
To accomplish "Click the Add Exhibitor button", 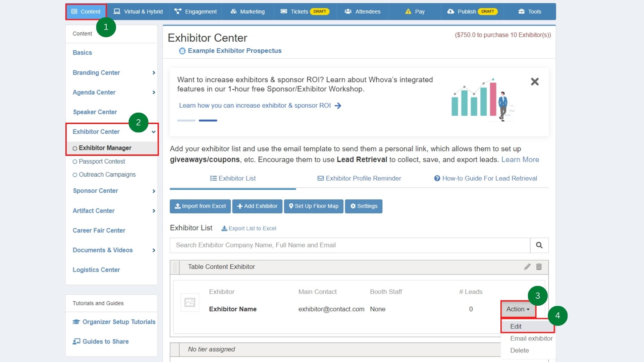I will 258,206.
